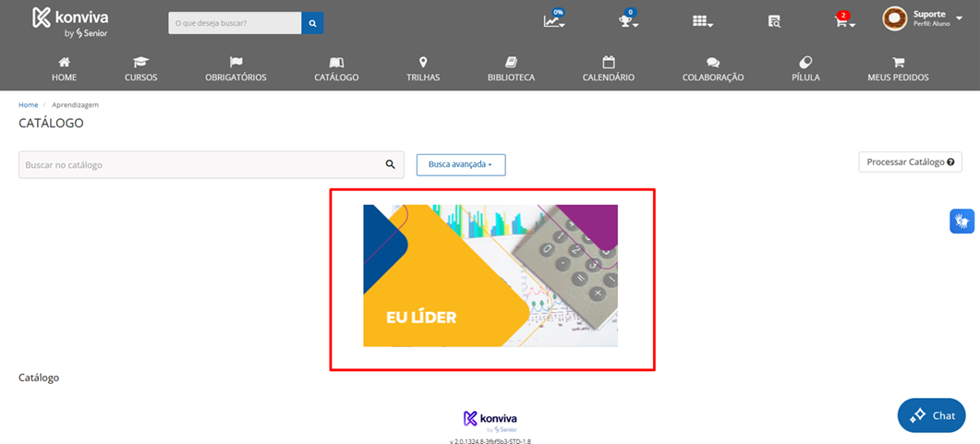This screenshot has width=980, height=444.
Task: Open MEUS PEDIDOS in the navigation bar
Action: click(898, 69)
